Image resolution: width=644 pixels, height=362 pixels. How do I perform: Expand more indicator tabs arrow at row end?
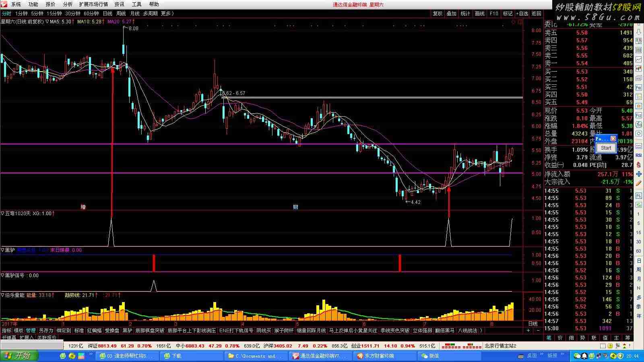tap(481, 331)
